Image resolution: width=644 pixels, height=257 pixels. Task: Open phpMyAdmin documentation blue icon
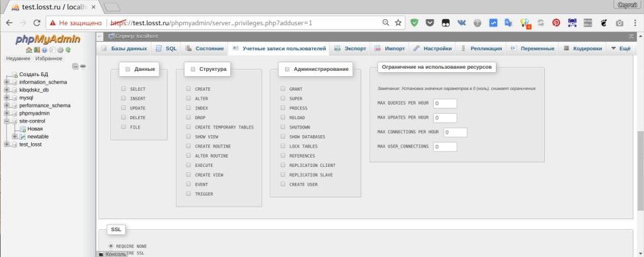[x=44, y=50]
